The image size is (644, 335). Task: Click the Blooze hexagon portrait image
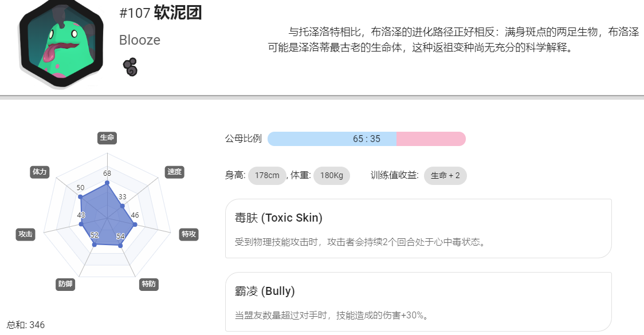[61, 42]
